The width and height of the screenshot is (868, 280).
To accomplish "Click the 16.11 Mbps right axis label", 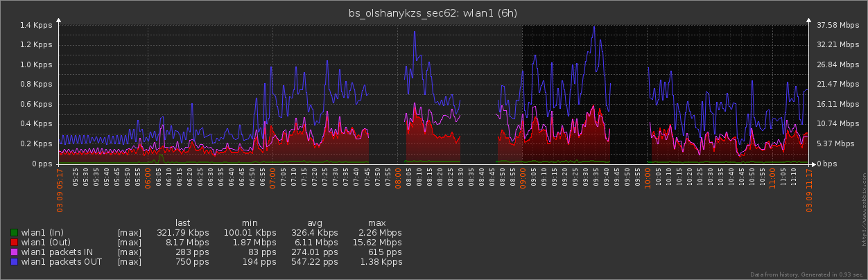I will click(x=837, y=104).
